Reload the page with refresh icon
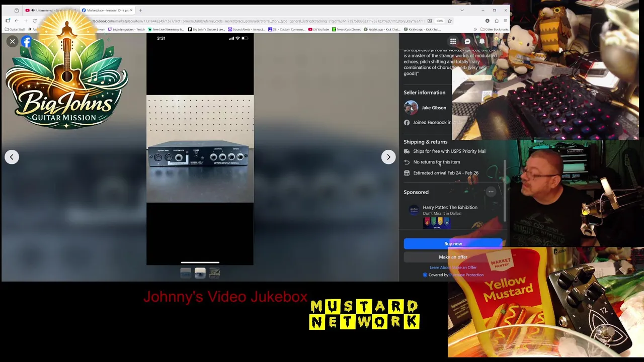The image size is (644, 362). coord(35,21)
